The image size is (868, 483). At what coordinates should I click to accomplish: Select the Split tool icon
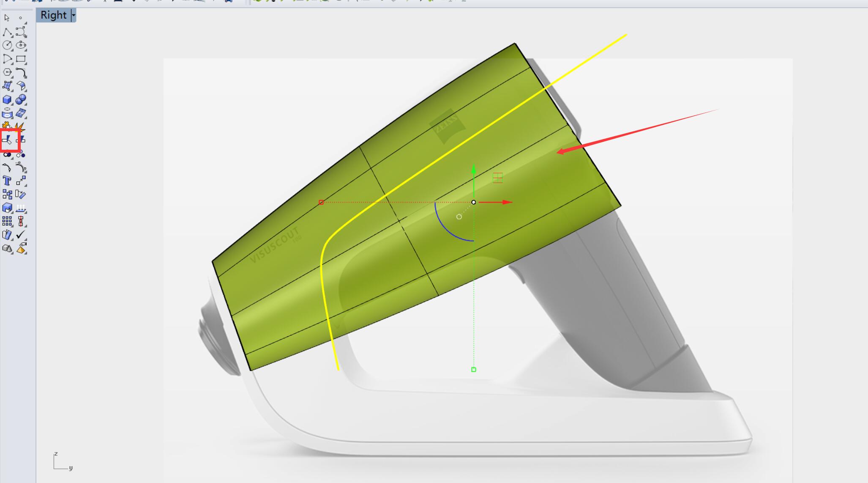pos(20,140)
